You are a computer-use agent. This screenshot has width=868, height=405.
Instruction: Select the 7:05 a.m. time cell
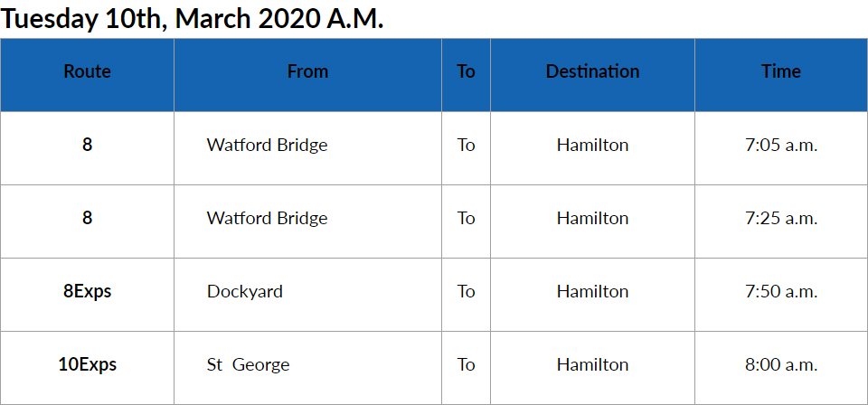(x=781, y=145)
